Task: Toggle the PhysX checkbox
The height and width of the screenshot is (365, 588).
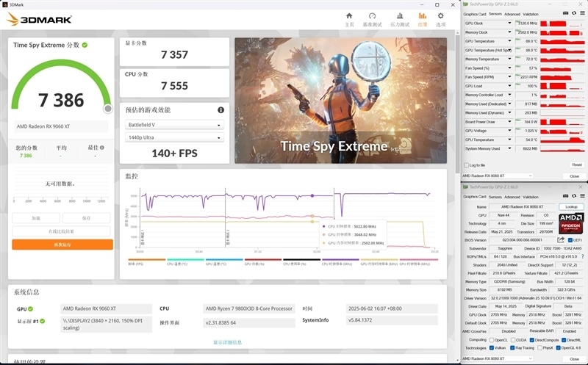Action: point(539,348)
